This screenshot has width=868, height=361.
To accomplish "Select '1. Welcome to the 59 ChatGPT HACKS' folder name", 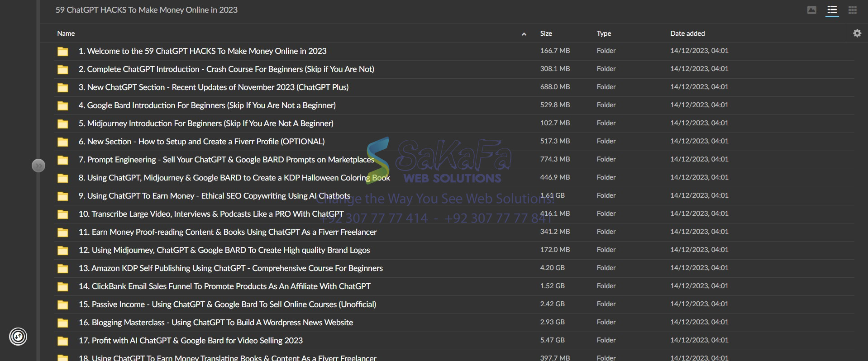I will pyautogui.click(x=202, y=51).
